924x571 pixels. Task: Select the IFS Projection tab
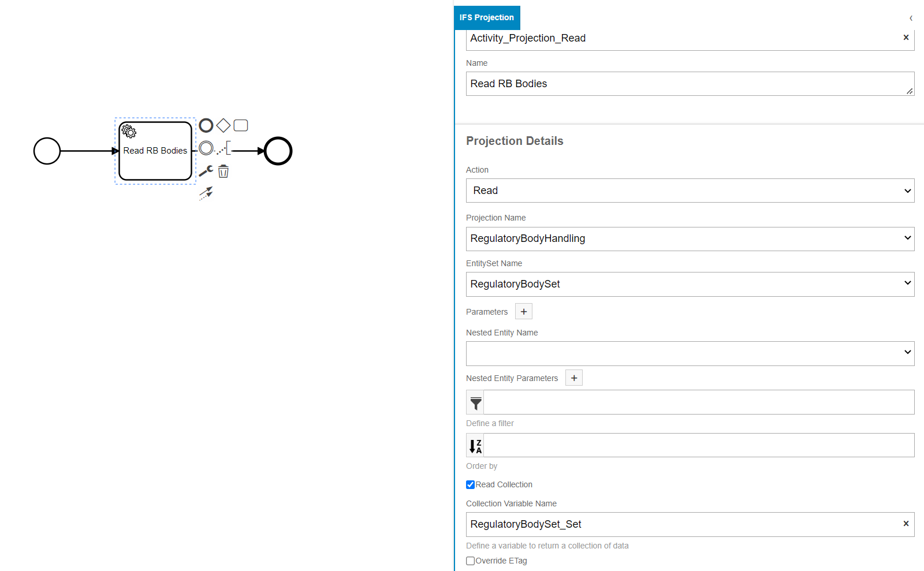(x=487, y=18)
